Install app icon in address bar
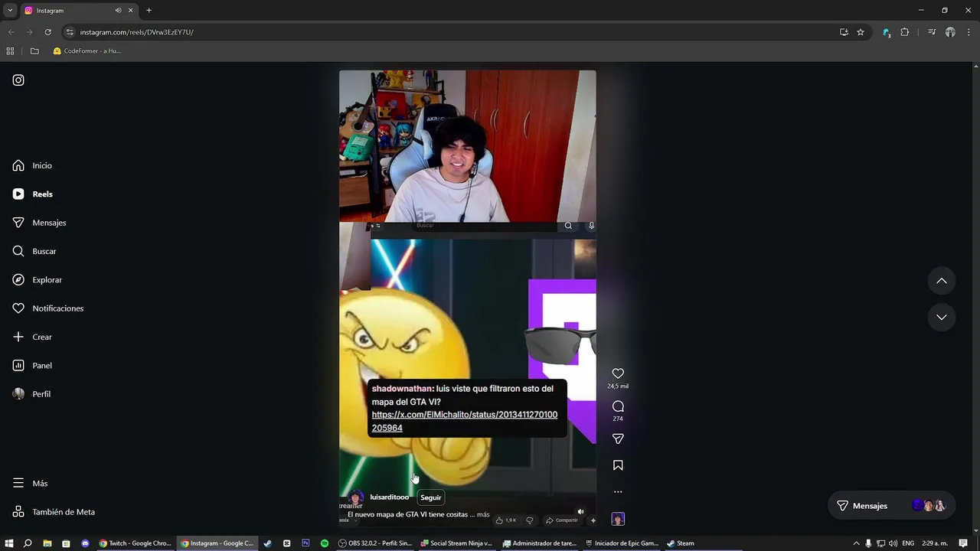 click(x=844, y=32)
